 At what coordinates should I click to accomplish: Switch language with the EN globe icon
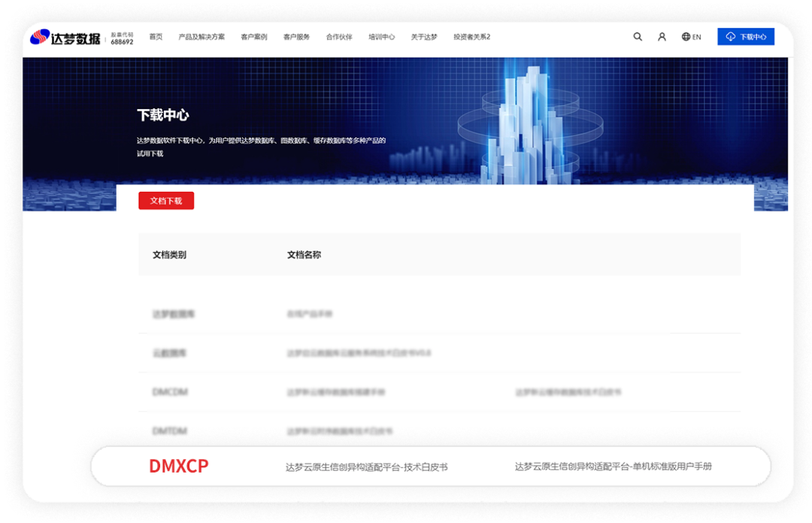pyautogui.click(x=692, y=37)
